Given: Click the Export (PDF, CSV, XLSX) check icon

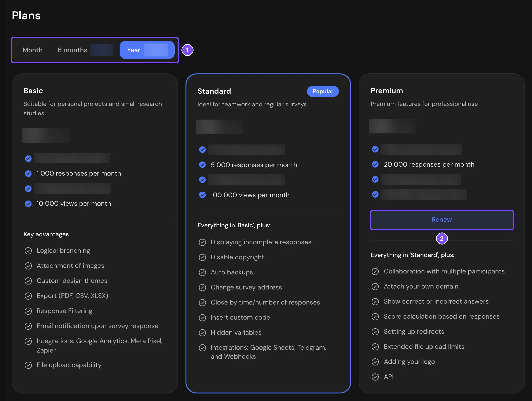Looking at the screenshot, I should 28,296.
